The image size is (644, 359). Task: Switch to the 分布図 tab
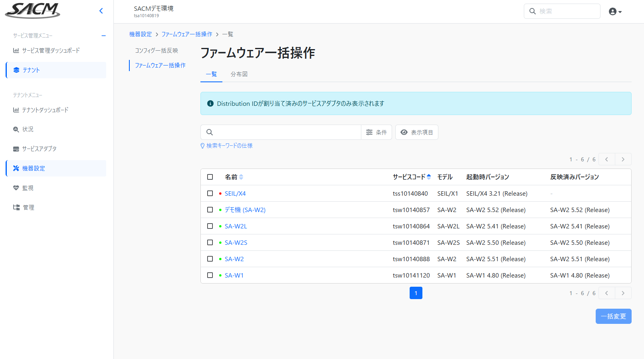pyautogui.click(x=239, y=74)
